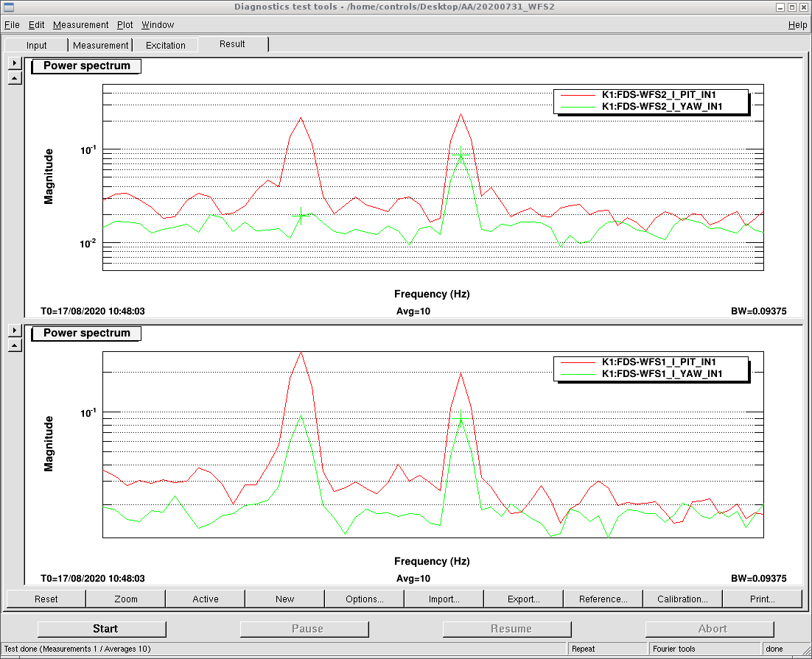Open the Reference... dialog
Screen dimensions: 812x659
603,599
